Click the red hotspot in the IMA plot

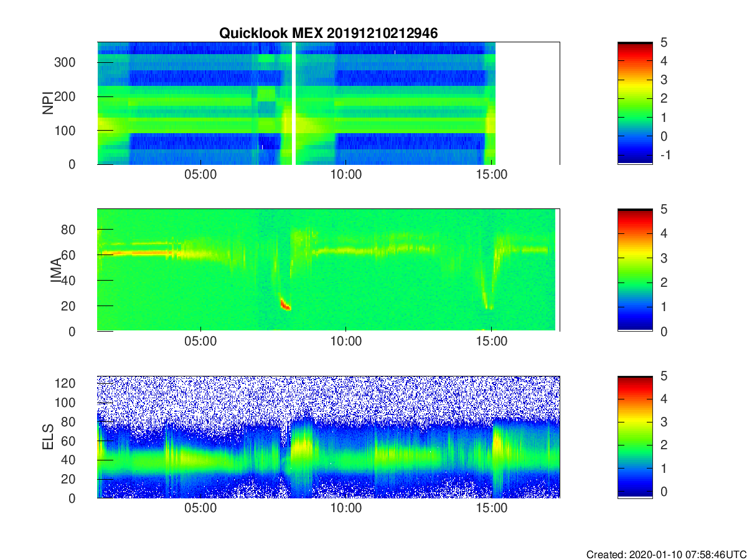[285, 304]
